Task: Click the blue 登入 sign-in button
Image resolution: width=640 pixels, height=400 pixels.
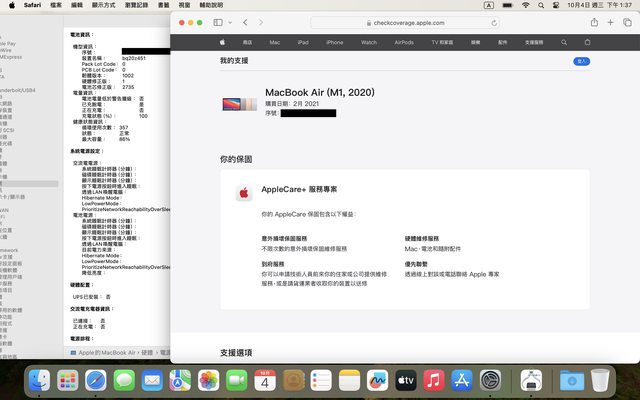Action: [x=581, y=61]
